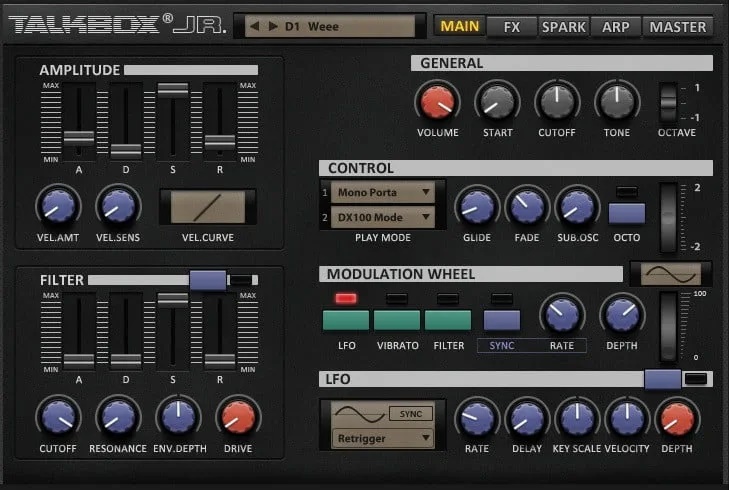
Task: Open Play Mode 1 Mono Porta dropdown
Action: coord(383,192)
